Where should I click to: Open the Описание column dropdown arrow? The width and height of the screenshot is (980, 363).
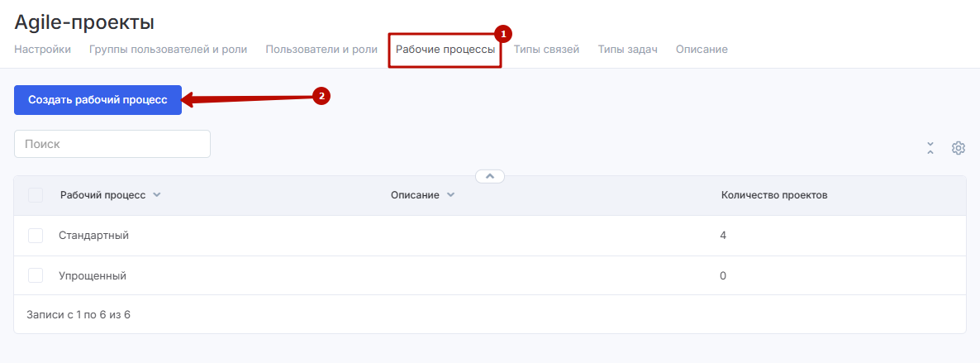[450, 195]
